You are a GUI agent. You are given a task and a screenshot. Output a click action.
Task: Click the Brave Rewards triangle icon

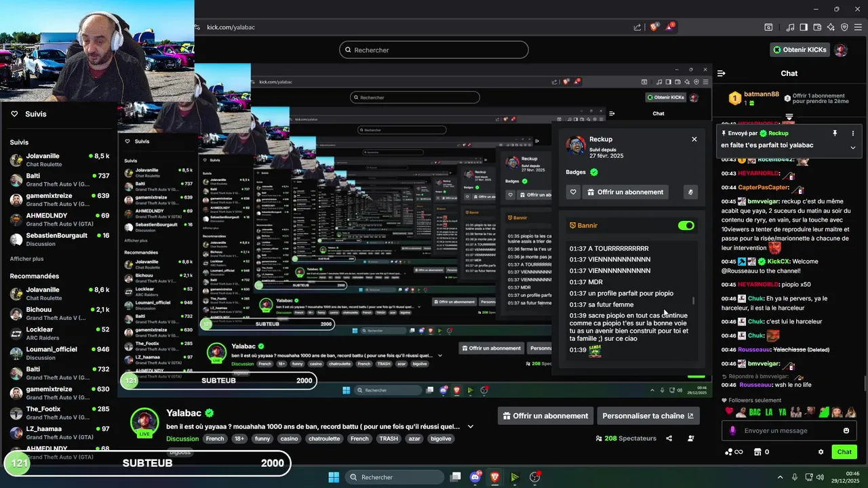click(x=670, y=27)
